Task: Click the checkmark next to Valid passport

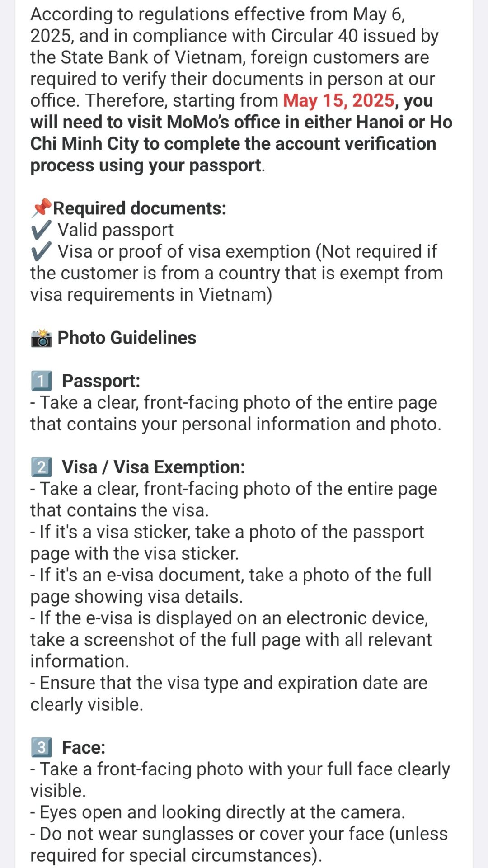Action: [x=41, y=230]
